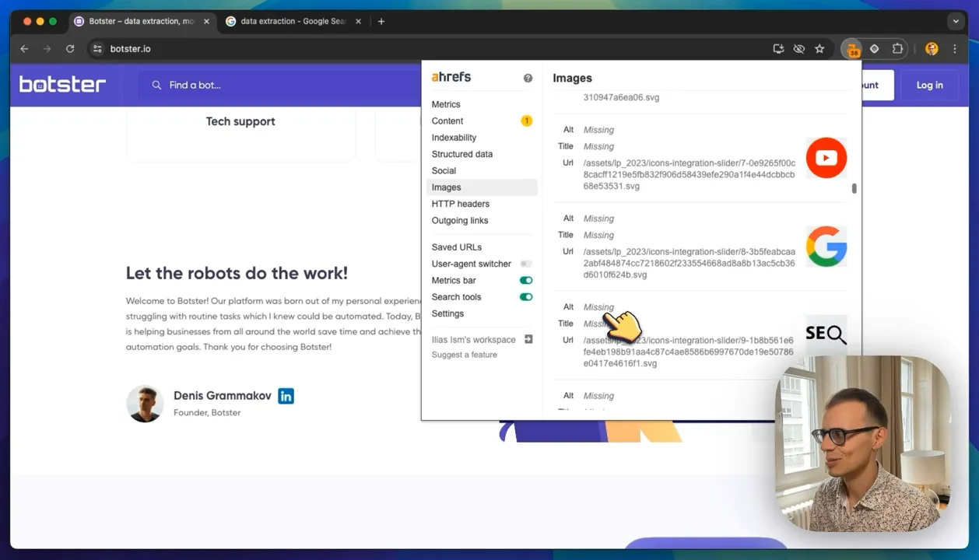
Task: Click the YouTube image thumbnail
Action: click(x=826, y=158)
